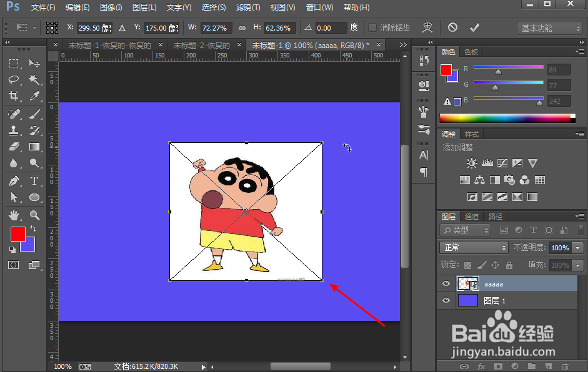Select the Rectangular Marquee tool
This screenshot has width=588, height=372.
(x=14, y=63)
